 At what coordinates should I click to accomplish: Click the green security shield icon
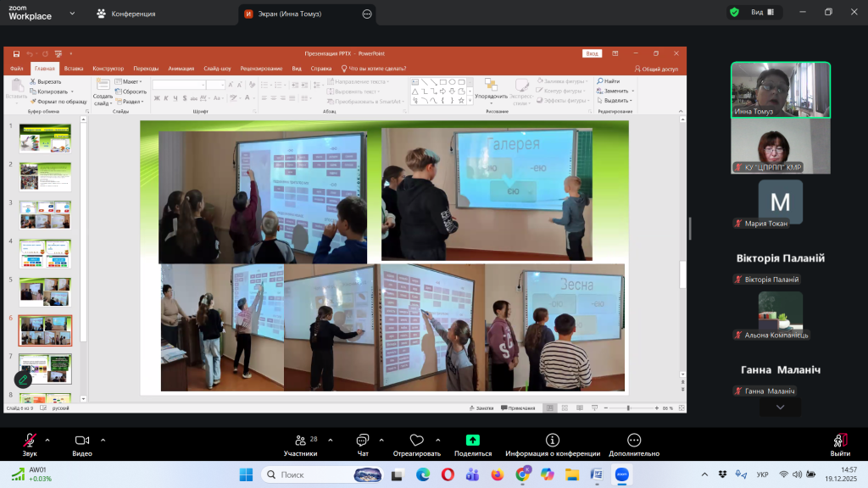point(733,13)
